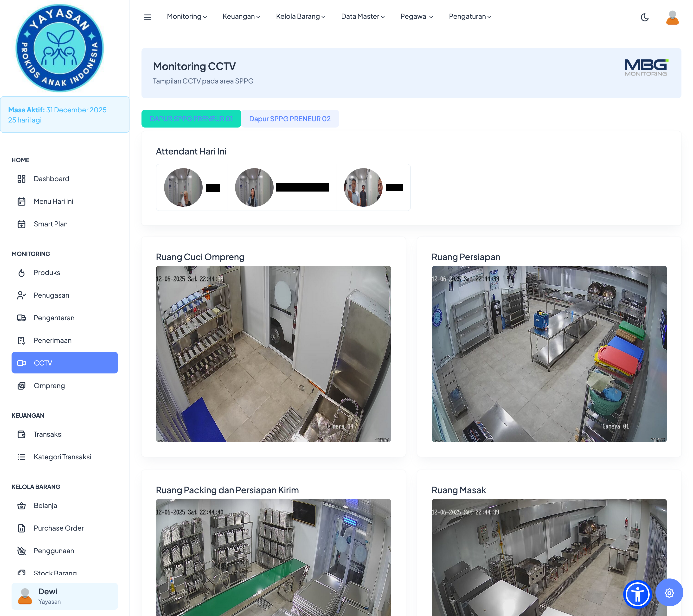Open the user avatar profile icon
This screenshot has width=693, height=616.
pos(672,18)
